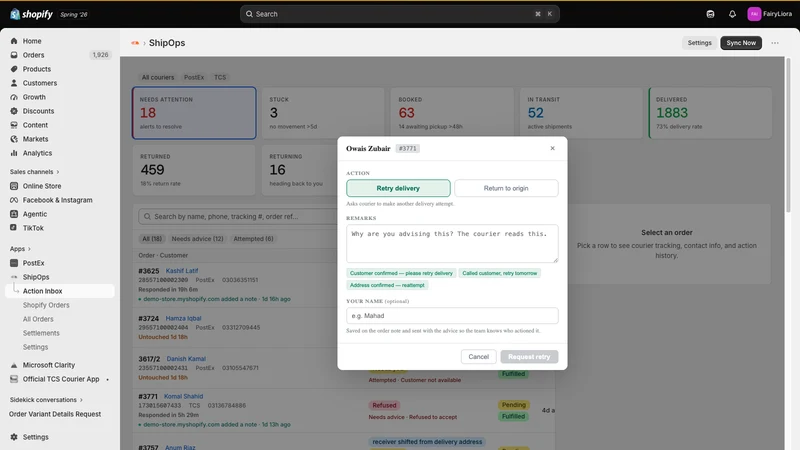The width and height of the screenshot is (800, 450).
Task: Open Online Store sales channel
Action: click(x=41, y=186)
